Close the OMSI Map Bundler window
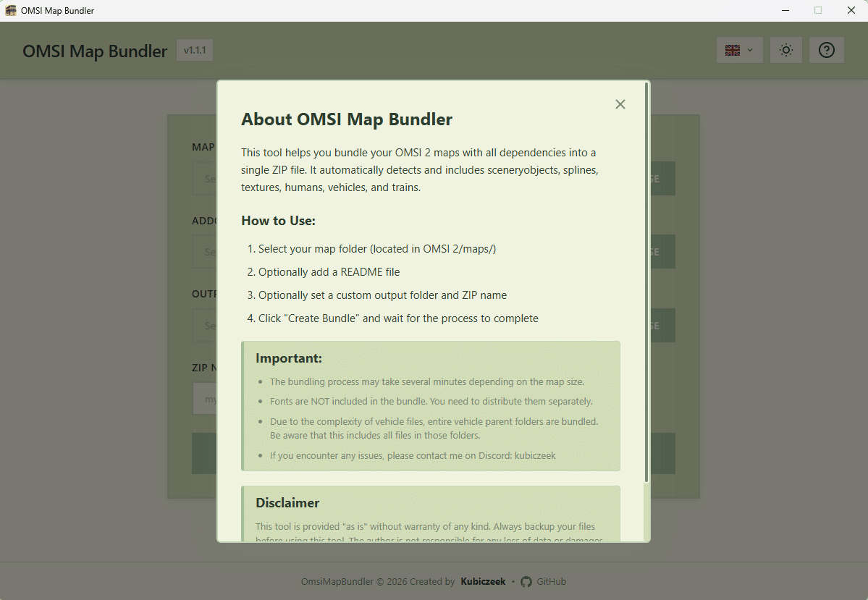Viewport: 868px width, 600px height. coord(851,11)
